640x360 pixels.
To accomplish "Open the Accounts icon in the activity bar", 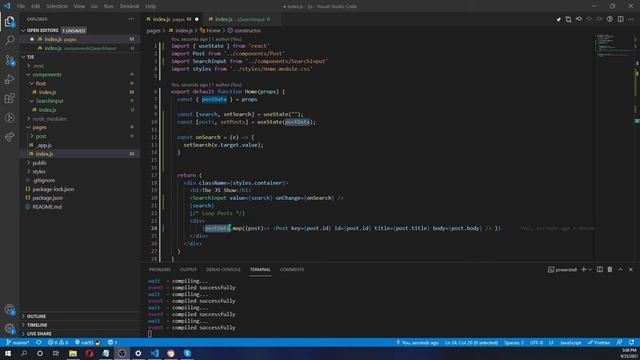I will point(9,309).
